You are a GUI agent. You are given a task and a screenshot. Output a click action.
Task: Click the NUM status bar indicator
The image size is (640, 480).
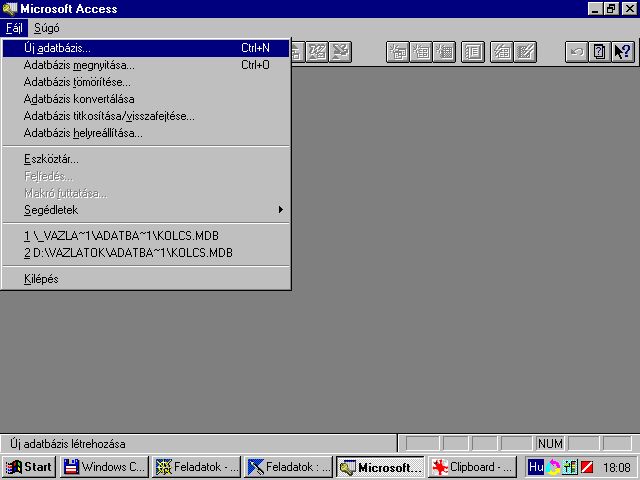click(x=550, y=444)
